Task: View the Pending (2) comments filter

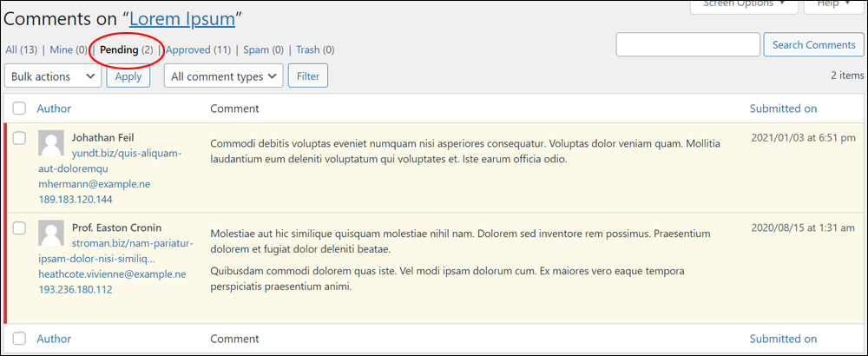Action: coord(126,49)
